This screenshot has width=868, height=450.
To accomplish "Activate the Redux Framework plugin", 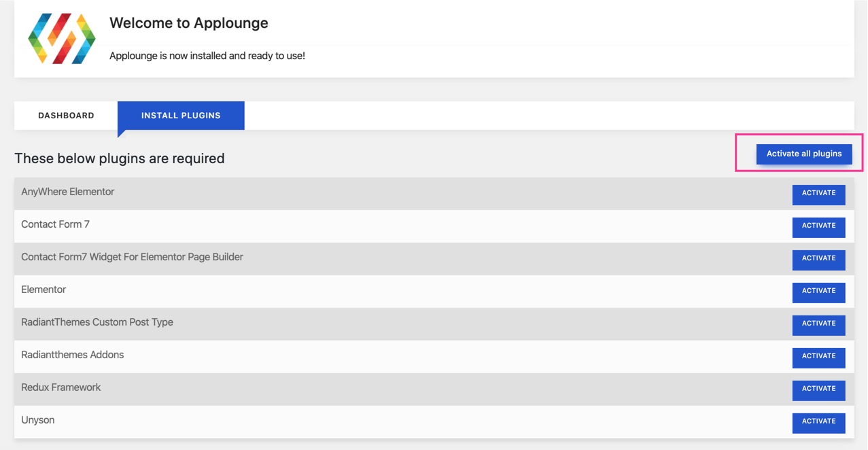I will [x=818, y=390].
